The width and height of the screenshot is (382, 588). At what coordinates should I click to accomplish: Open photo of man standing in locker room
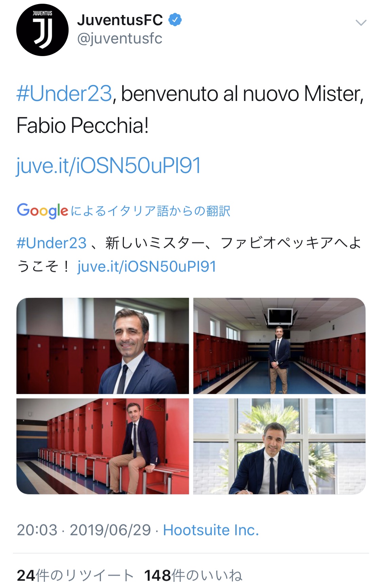coord(279,346)
